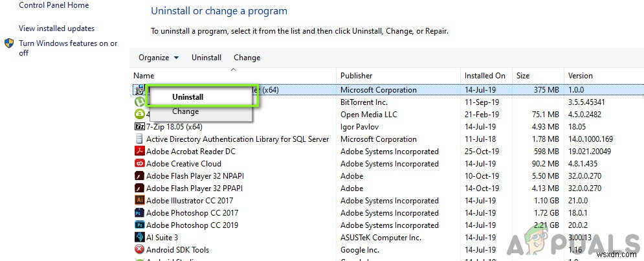The height and width of the screenshot is (261, 644).
Task: Click the Windows features shield icon
Action: (9, 43)
